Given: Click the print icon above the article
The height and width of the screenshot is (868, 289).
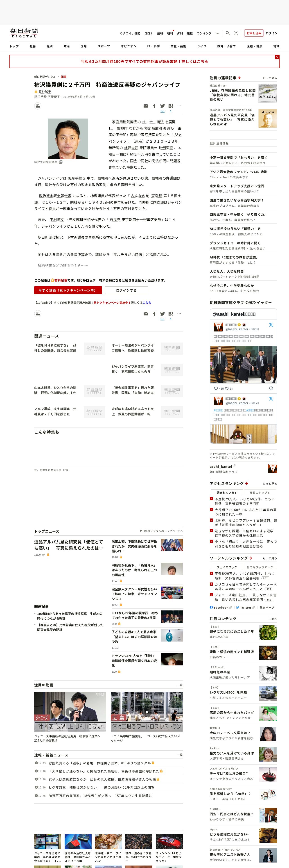Looking at the screenshot, I should (x=38, y=106).
